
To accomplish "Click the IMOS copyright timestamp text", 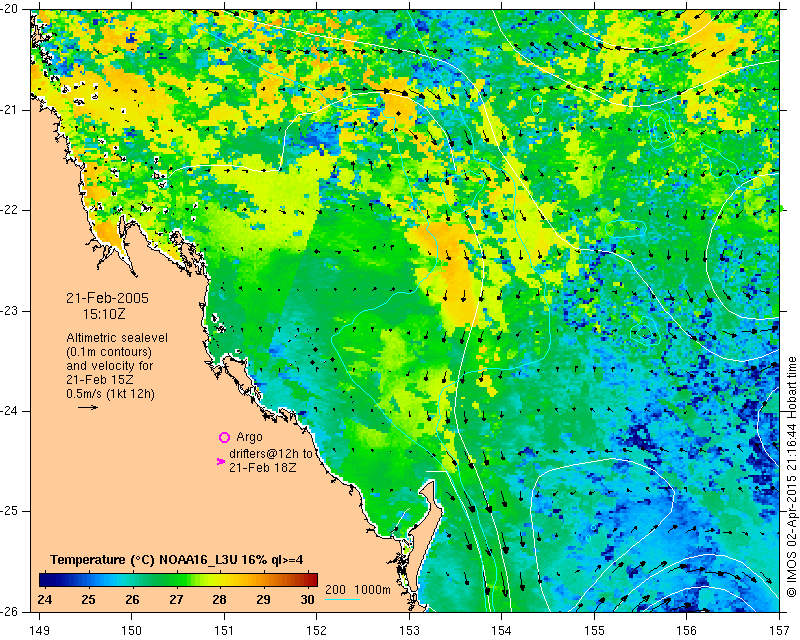I will click(791, 477).
